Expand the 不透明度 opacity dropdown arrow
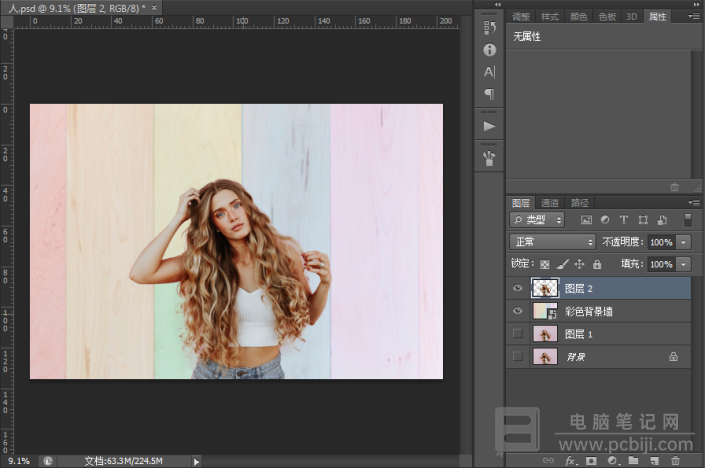 click(683, 242)
